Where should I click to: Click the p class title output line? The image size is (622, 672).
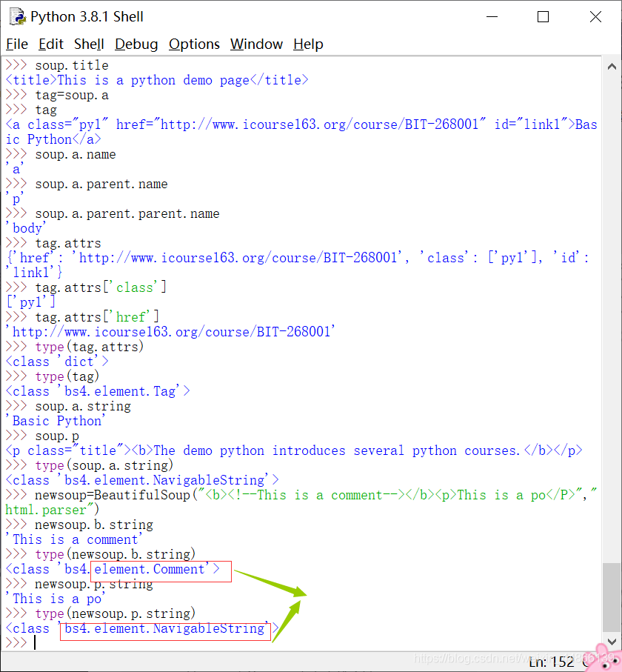[294, 450]
